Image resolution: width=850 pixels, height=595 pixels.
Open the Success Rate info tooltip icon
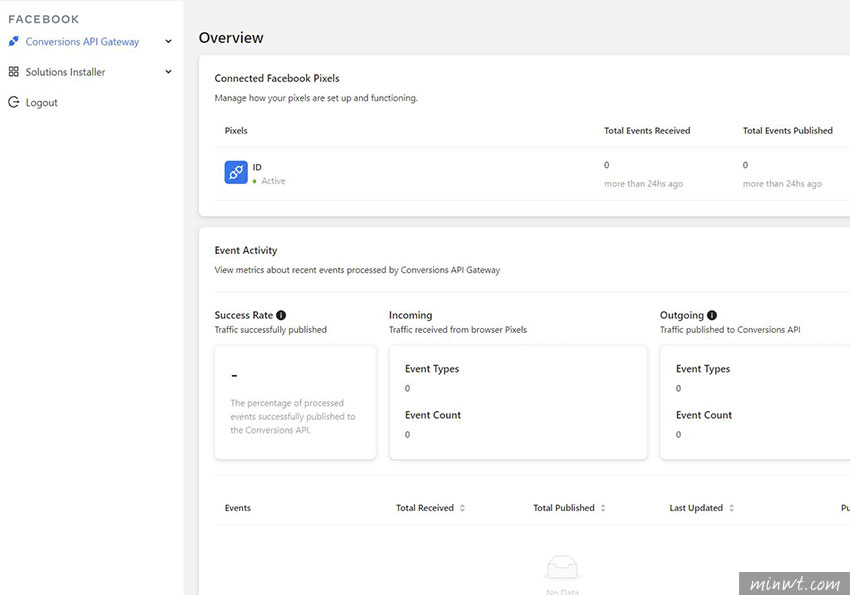pyautogui.click(x=281, y=315)
